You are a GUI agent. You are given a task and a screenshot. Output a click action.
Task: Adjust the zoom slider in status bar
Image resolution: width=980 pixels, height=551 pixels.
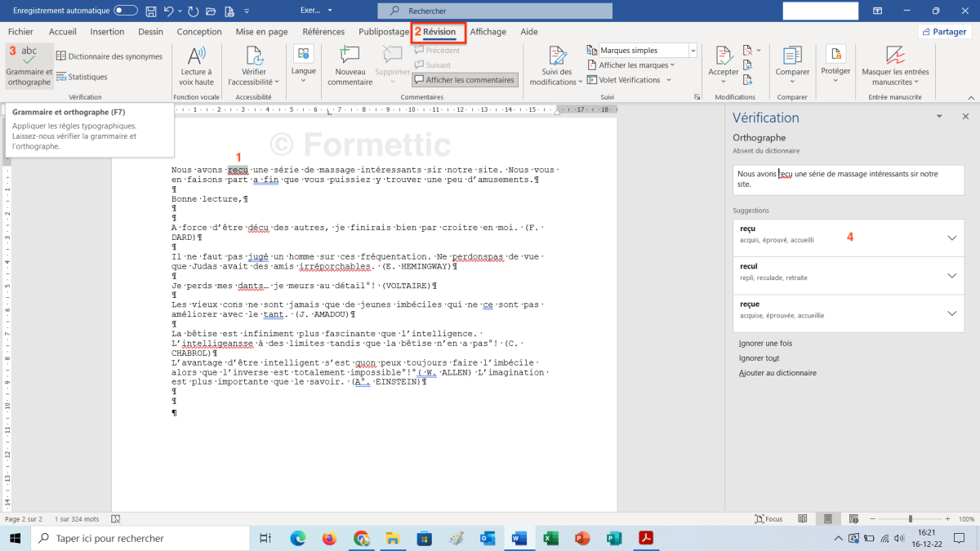point(911,519)
